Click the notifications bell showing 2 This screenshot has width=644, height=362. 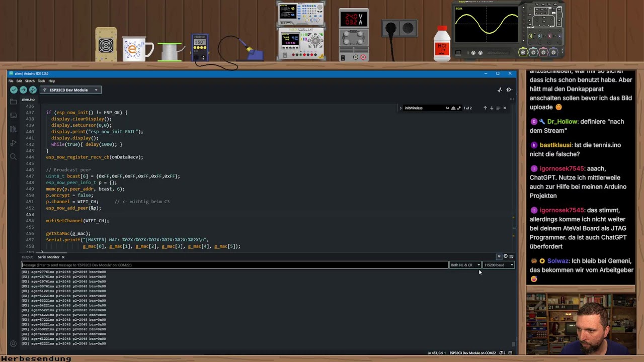click(502, 353)
